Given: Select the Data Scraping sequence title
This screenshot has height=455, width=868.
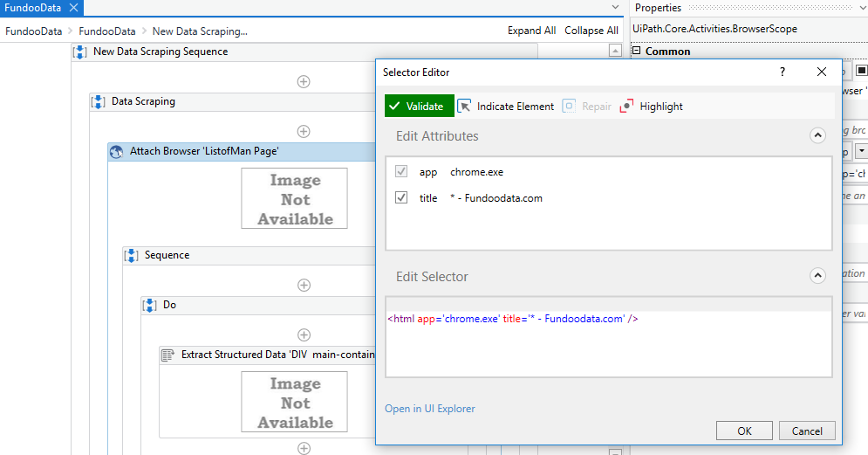Looking at the screenshot, I should (143, 100).
